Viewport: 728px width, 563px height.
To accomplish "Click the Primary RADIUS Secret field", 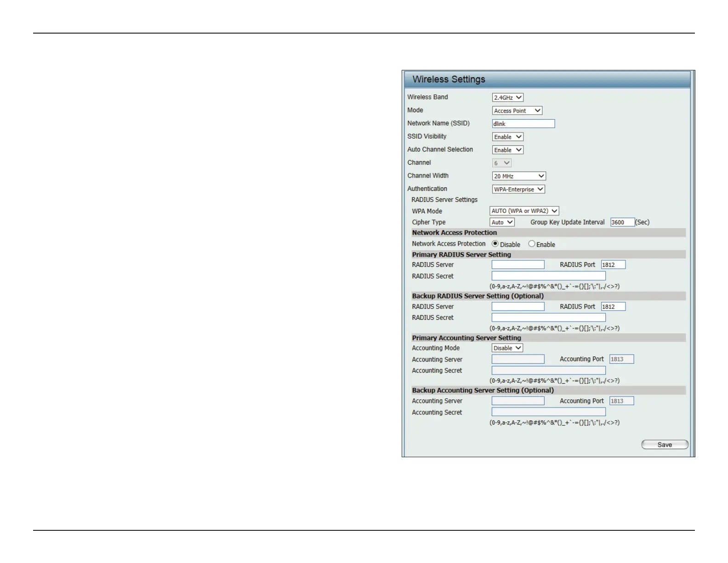I will click(x=548, y=276).
